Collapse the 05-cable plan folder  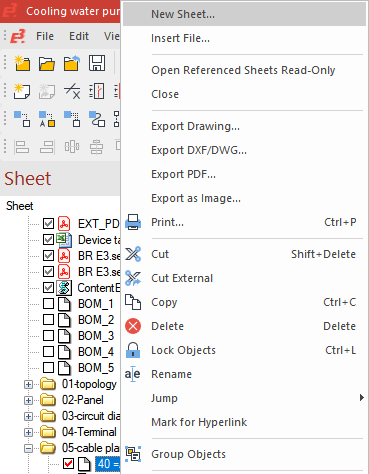[28, 448]
